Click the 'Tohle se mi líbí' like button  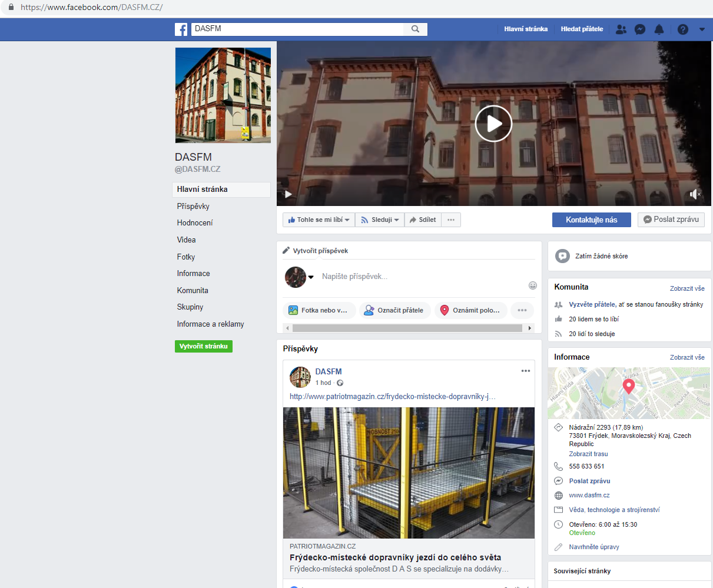click(319, 220)
